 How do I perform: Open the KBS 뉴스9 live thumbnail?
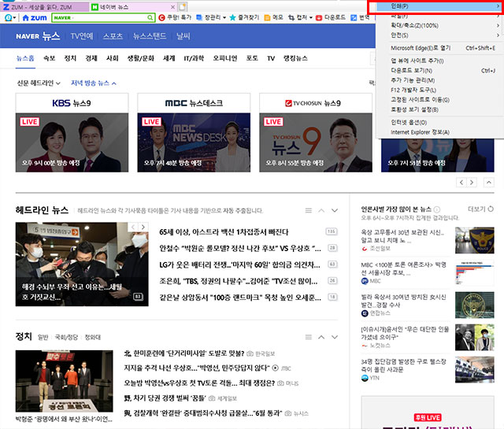(x=72, y=142)
